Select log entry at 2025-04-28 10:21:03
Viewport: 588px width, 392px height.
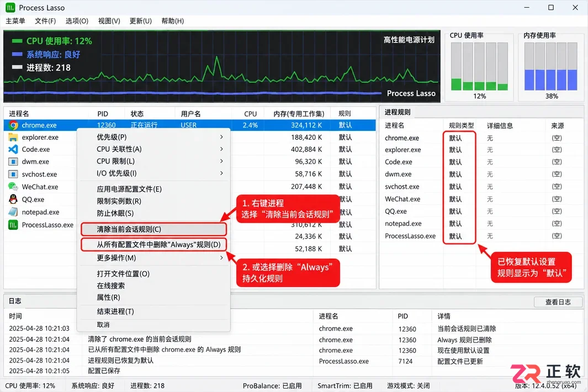click(x=294, y=329)
